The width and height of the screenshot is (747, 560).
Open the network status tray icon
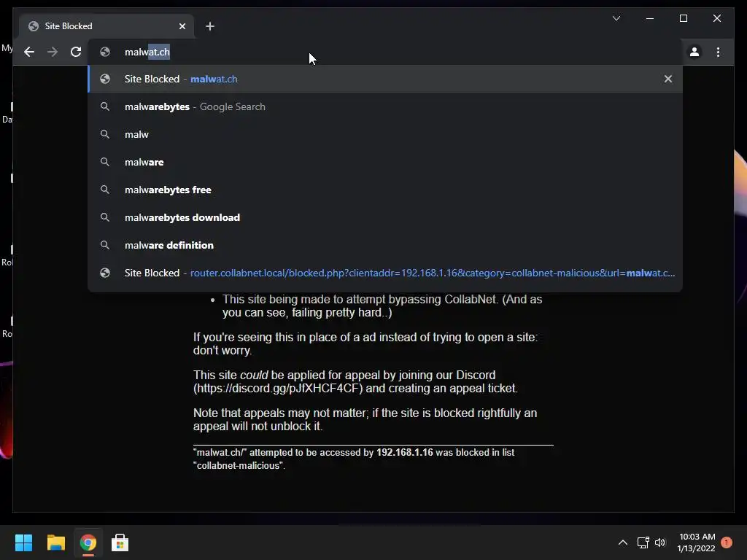(643, 542)
